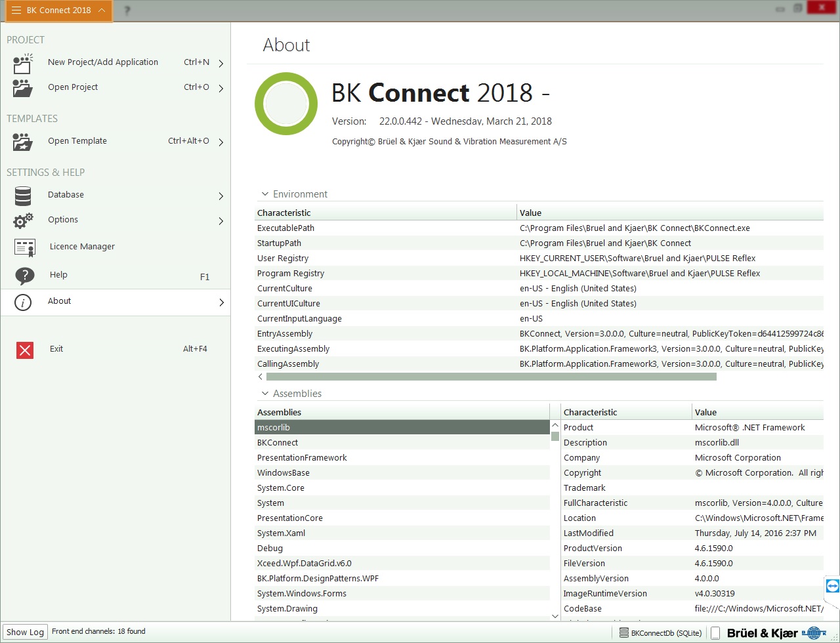Click the CurrentCulture row
Image resolution: width=840 pixels, height=643 pixels.
pyautogui.click(x=539, y=288)
